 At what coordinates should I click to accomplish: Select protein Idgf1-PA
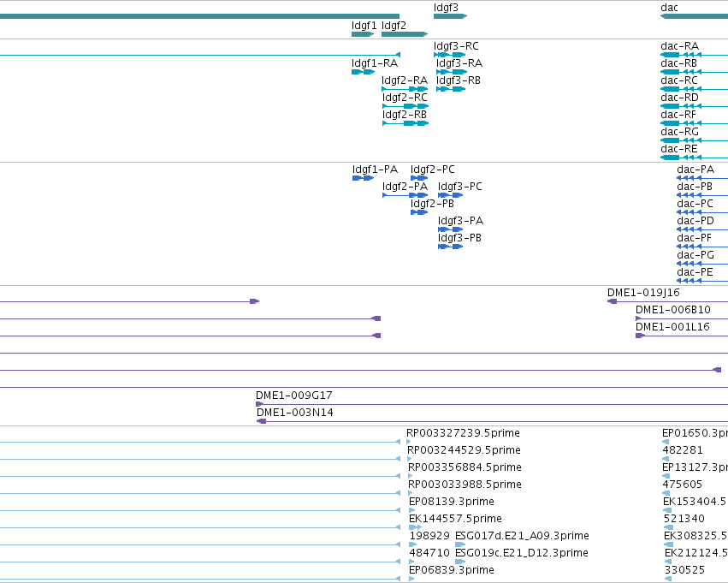[375, 170]
